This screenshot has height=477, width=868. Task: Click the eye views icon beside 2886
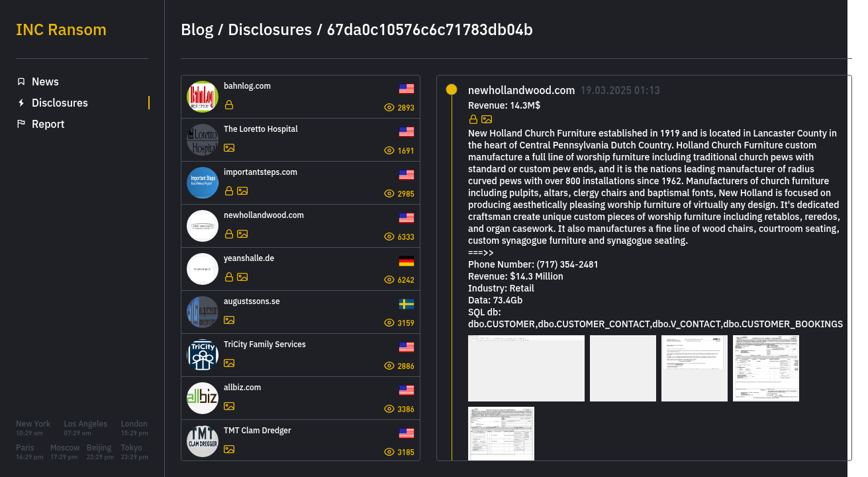pyautogui.click(x=389, y=366)
